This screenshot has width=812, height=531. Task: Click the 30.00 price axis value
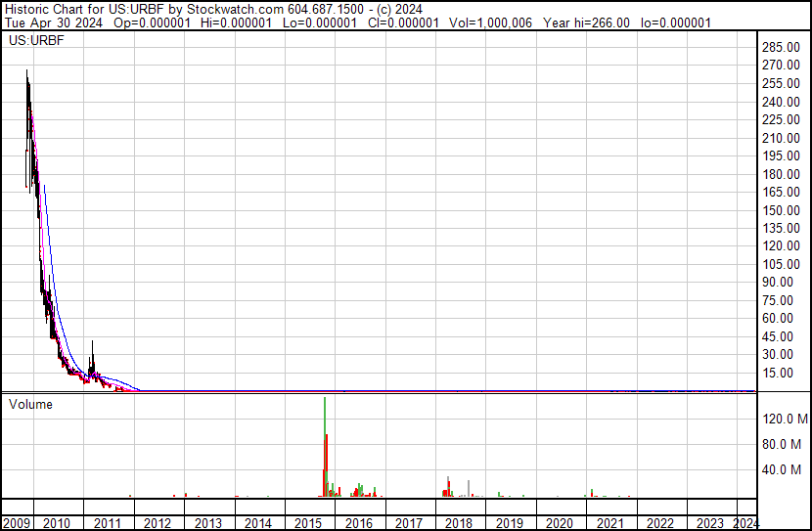[x=778, y=355]
